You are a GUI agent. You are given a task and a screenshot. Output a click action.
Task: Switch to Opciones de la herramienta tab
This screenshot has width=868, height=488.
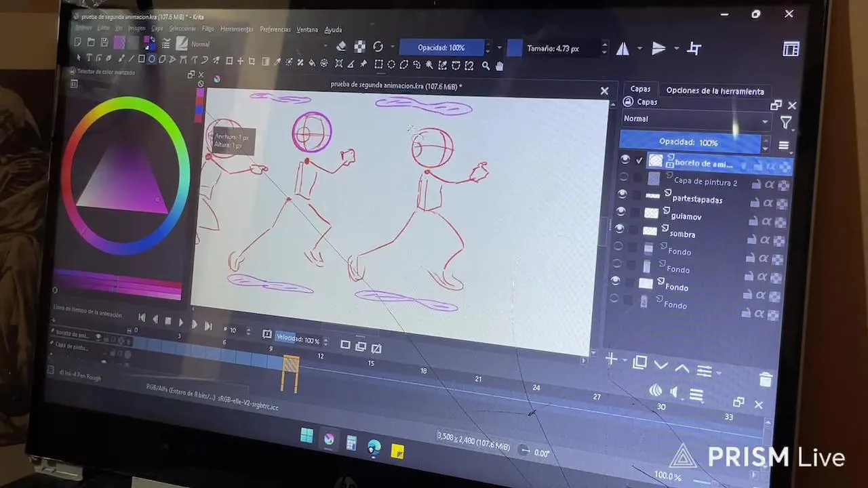715,91
